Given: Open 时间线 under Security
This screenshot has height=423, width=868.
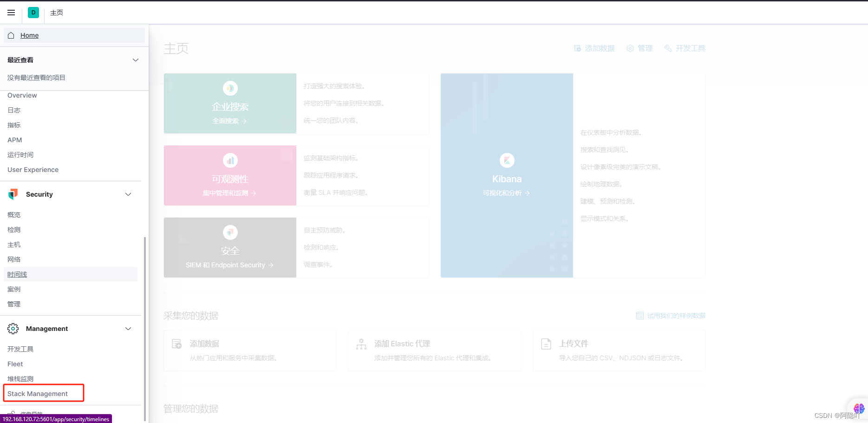Looking at the screenshot, I should pos(17,274).
